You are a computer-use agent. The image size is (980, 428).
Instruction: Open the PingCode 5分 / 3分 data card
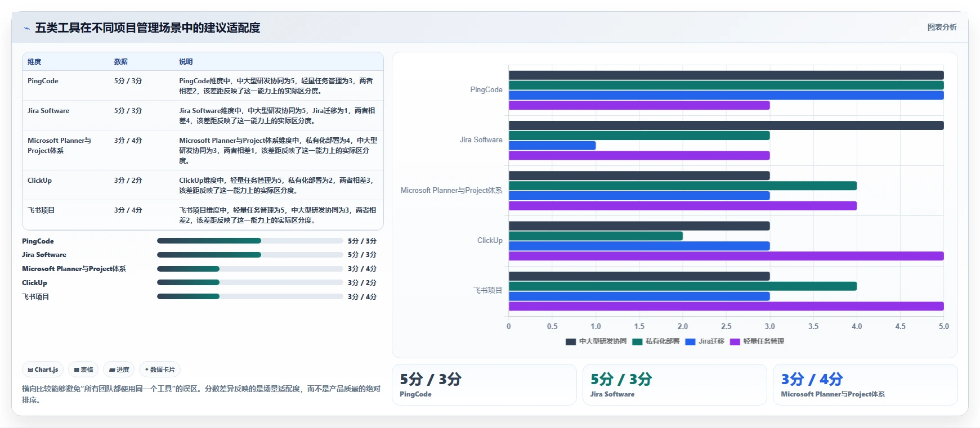[484, 385]
